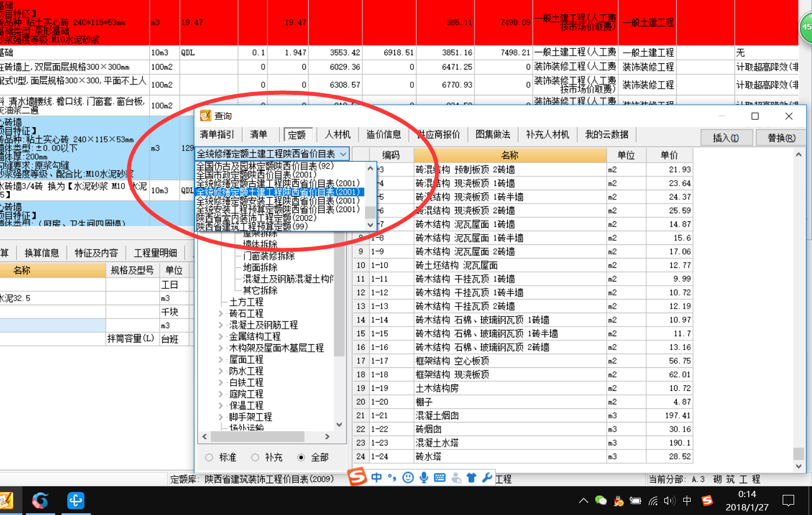Choose 全国市政定额陕西价目表(2001) from list
Screen dimensions: 812x515
pos(256,175)
